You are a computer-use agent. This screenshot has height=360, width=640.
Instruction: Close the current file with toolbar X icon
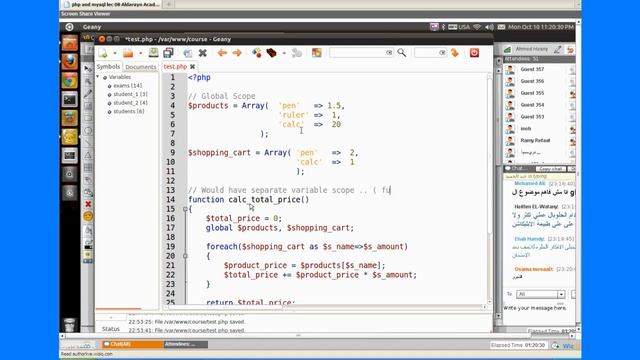202,53
